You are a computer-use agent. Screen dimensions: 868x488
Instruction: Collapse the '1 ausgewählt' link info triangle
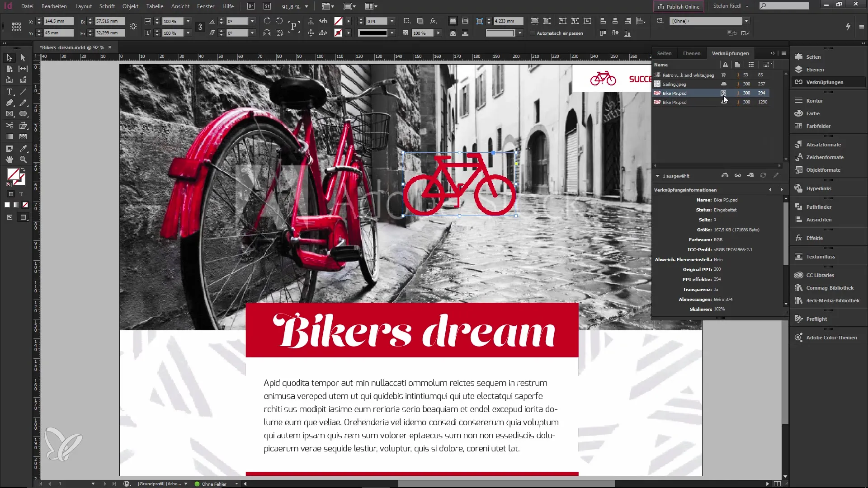pos(657,176)
